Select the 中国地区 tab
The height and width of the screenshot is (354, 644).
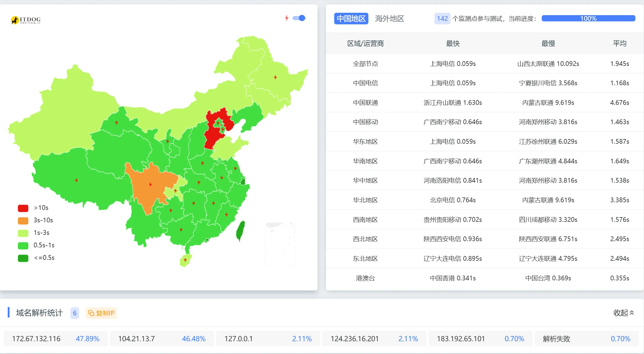pos(351,18)
